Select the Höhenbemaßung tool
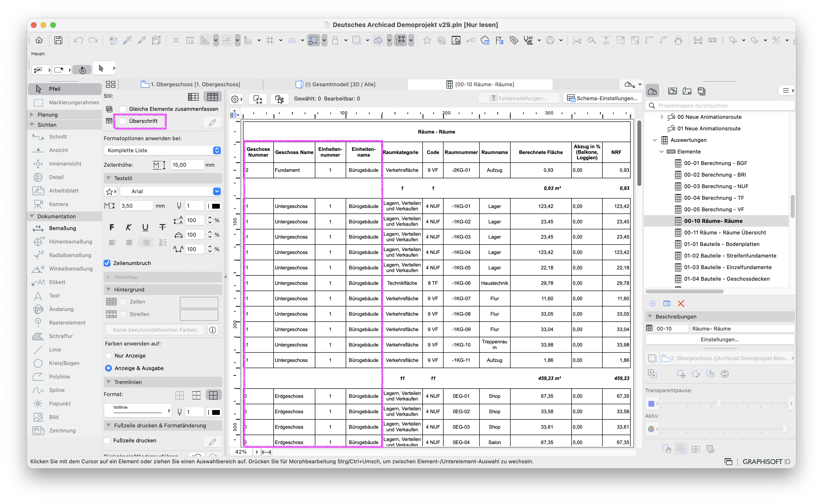Screen dimensions: 823x504 point(65,242)
